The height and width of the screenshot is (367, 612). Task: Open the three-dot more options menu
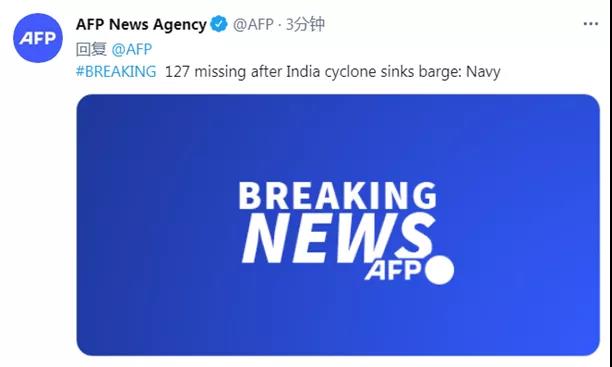(591, 24)
